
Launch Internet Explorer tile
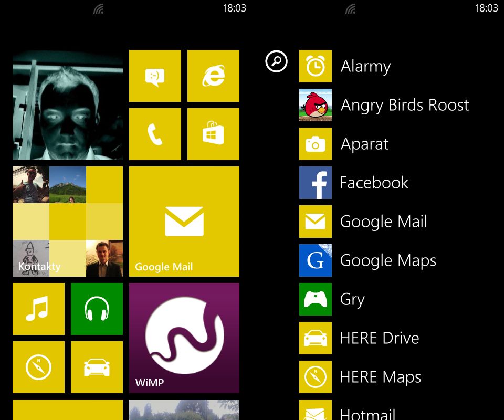213,76
